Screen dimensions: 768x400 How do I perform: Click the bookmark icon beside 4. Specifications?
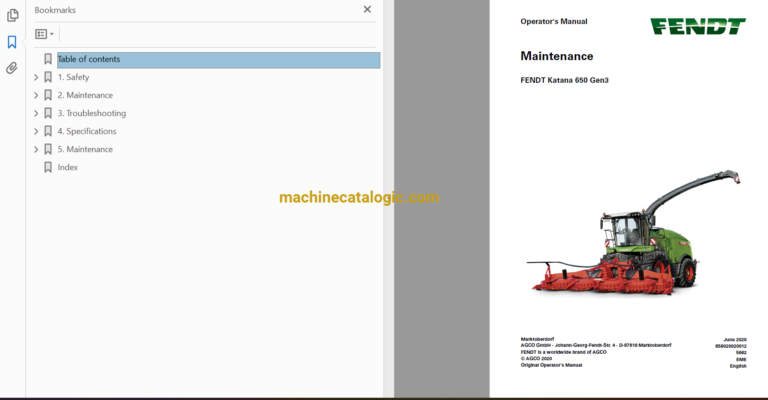48,132
